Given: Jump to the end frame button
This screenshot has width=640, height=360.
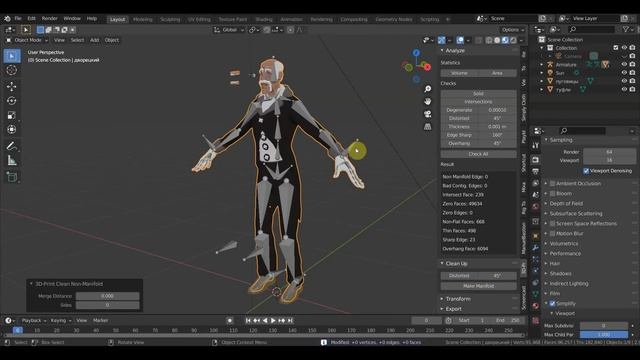Looking at the screenshot, I should point(290,321).
